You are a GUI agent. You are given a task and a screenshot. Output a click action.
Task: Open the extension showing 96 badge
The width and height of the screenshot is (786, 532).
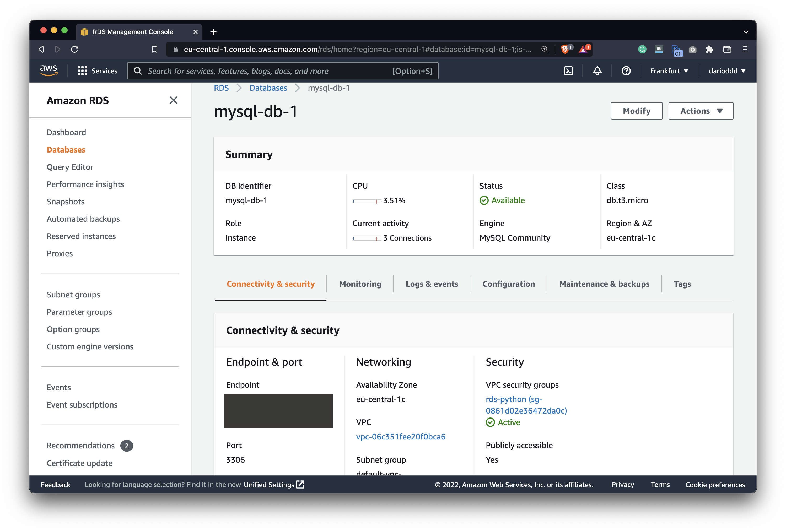[659, 49]
